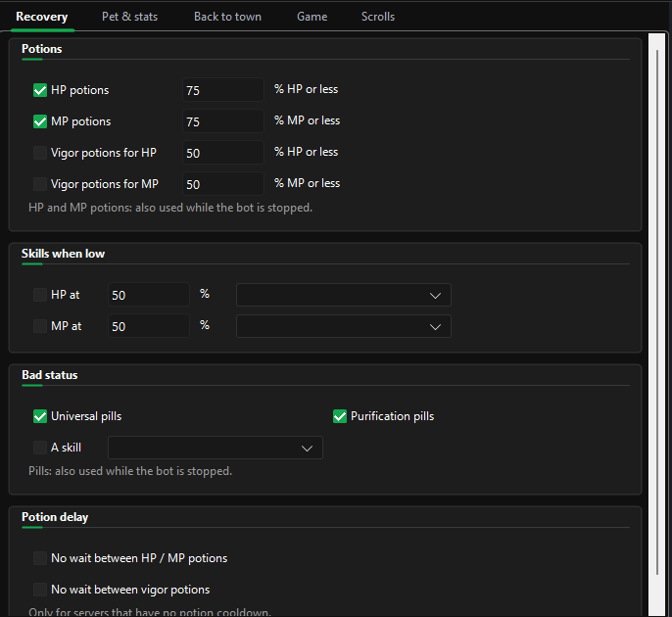Click the HP potions percent field
672x617 pixels.
pyautogui.click(x=223, y=90)
